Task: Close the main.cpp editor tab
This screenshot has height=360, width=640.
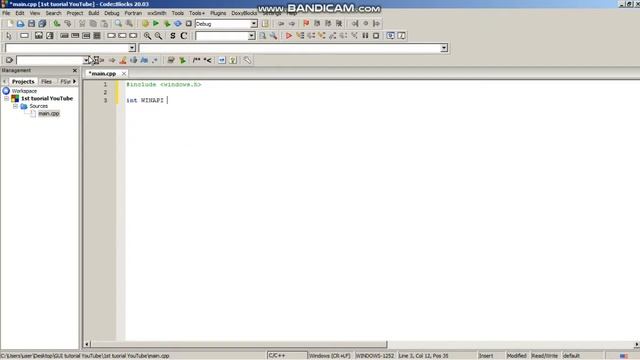Action: tap(124, 73)
